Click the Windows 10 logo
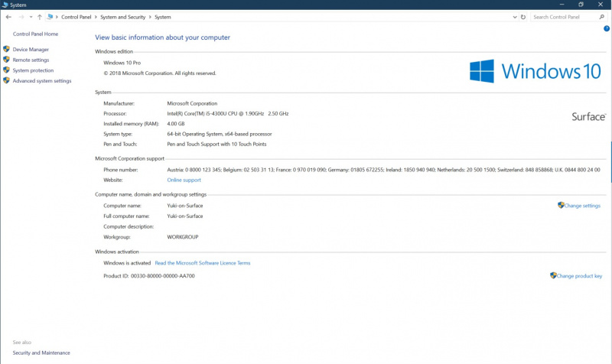The height and width of the screenshot is (364, 612). click(535, 71)
